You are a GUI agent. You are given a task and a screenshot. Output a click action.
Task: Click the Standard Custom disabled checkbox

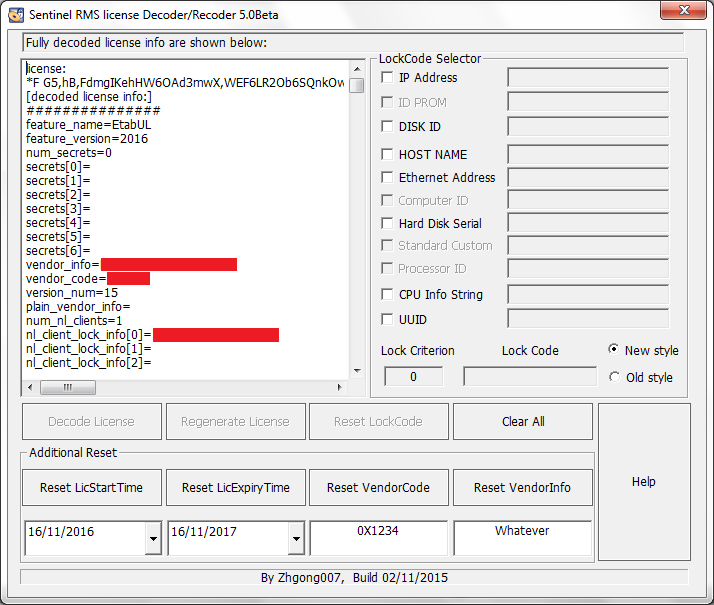tap(387, 245)
